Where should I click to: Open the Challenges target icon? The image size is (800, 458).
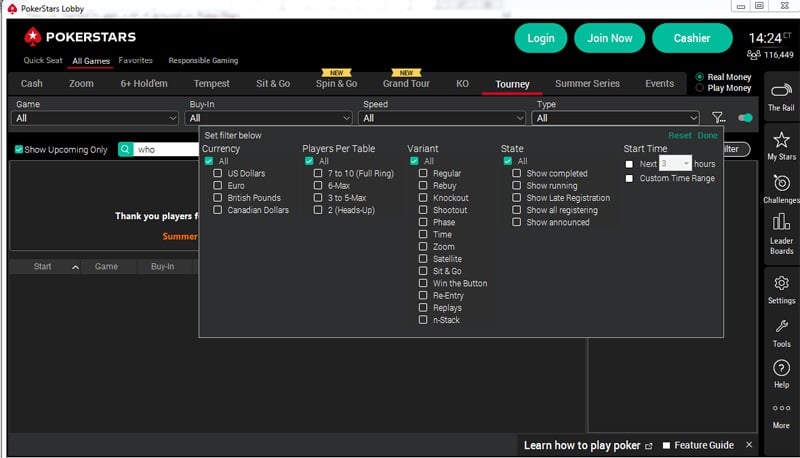(781, 183)
